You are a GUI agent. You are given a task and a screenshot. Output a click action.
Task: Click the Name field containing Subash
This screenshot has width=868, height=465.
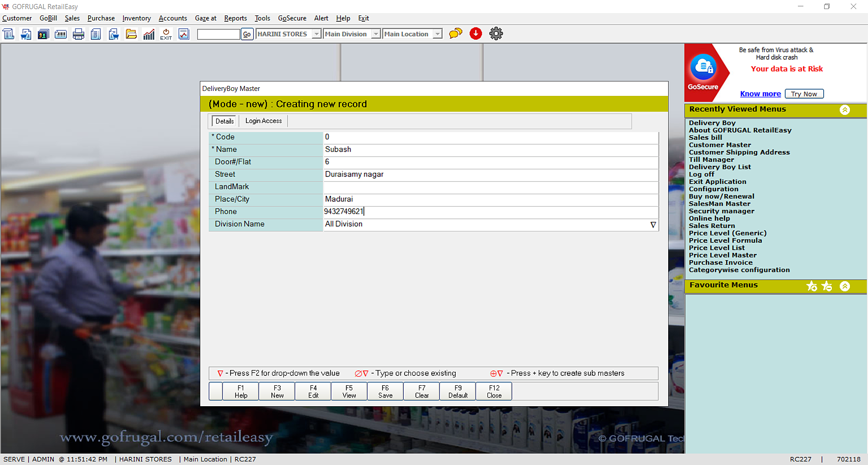click(x=491, y=150)
